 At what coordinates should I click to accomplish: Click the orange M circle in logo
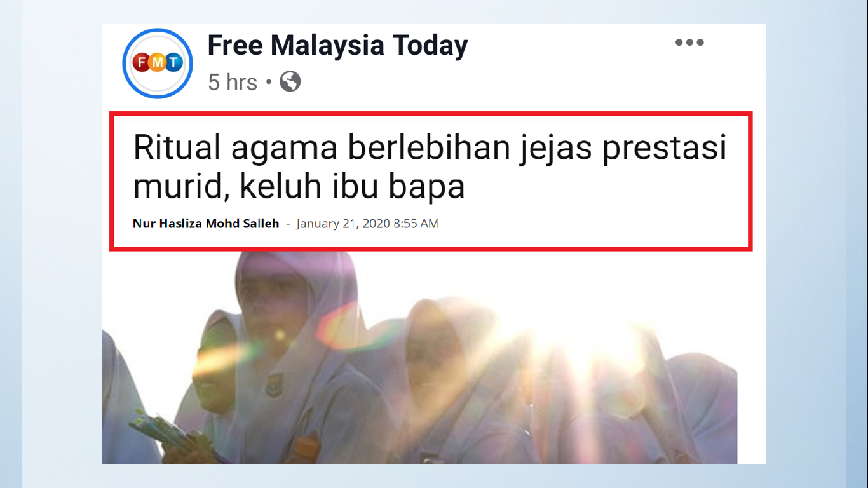[158, 62]
